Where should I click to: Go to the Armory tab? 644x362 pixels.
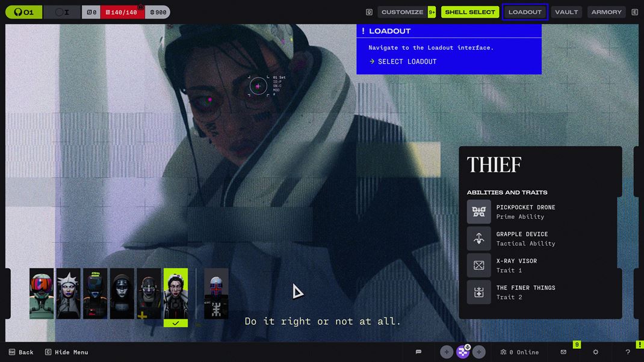(606, 12)
